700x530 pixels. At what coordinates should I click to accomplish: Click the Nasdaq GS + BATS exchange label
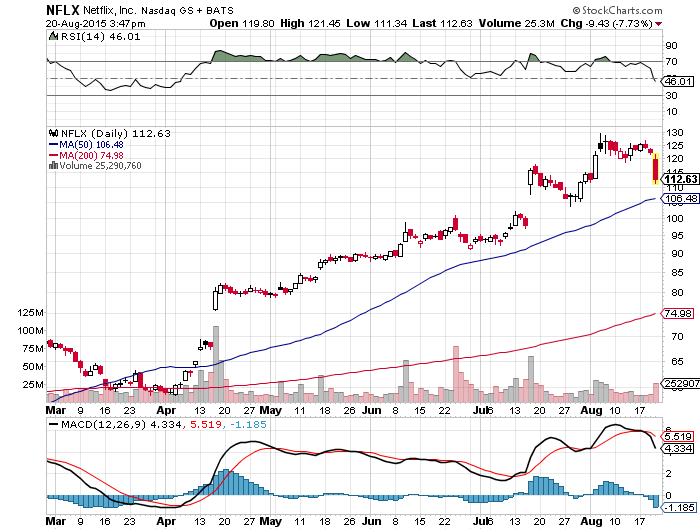point(188,10)
